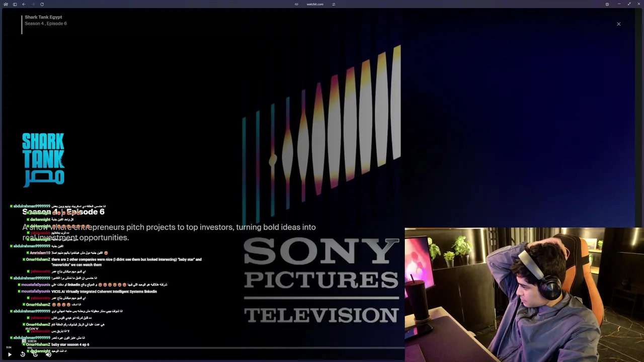Minimize the browser window
Viewport: 644px width, 362px height.
tap(619, 4)
